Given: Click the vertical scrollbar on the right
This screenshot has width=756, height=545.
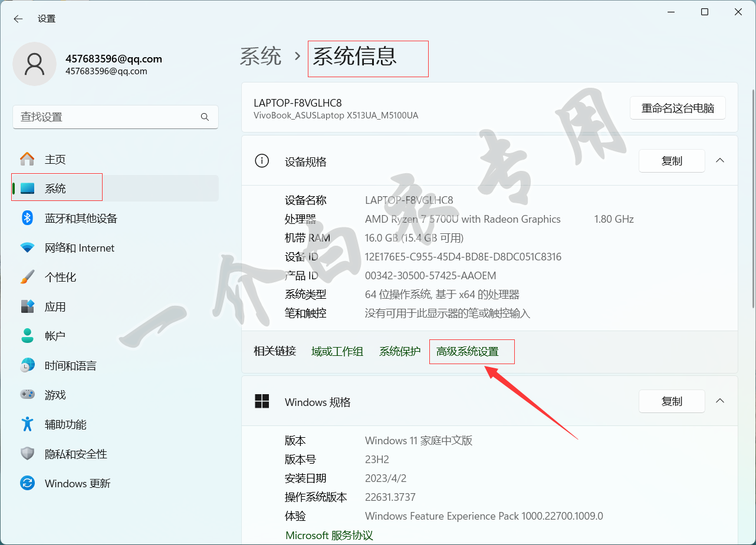Looking at the screenshot, I should tap(752, 197).
